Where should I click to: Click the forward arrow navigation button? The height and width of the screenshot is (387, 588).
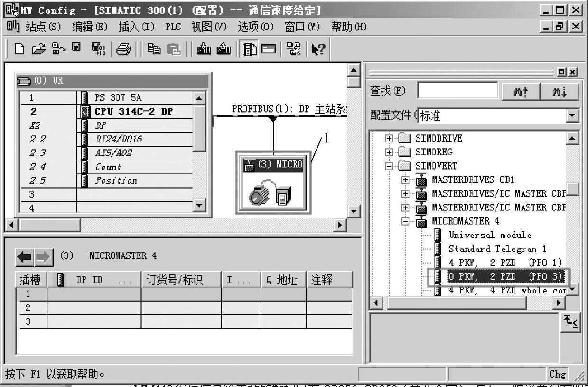tap(44, 257)
